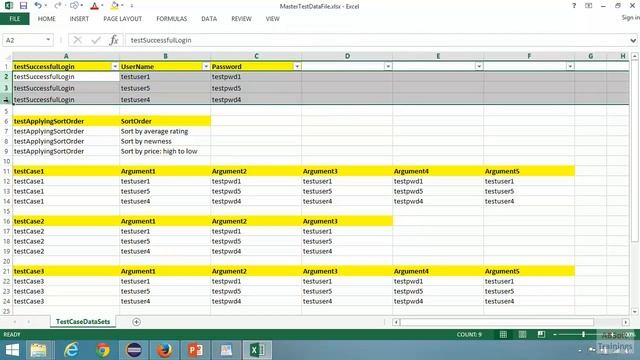The image size is (640, 360).
Task: Open Firefox from taskbar
Action: pos(165,350)
